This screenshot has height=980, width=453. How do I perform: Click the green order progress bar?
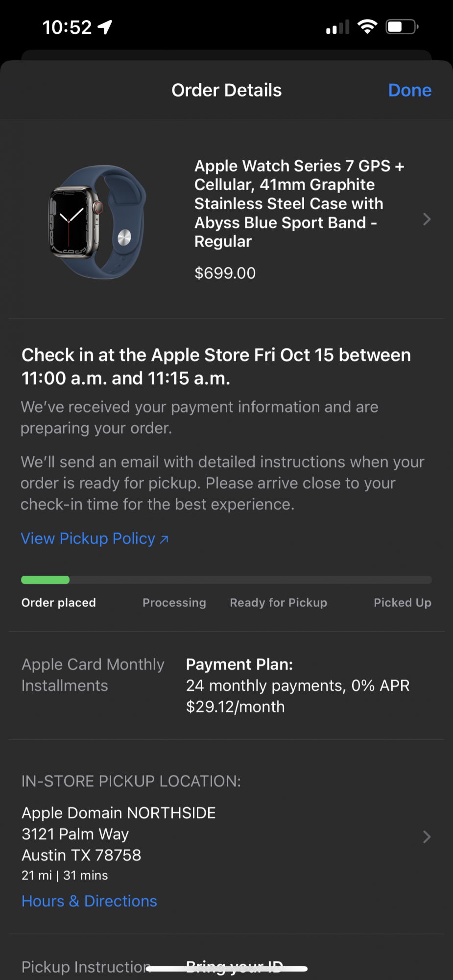[45, 580]
